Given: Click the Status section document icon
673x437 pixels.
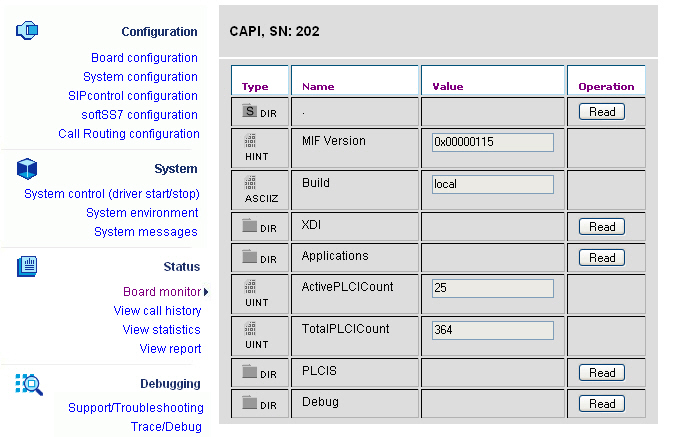Looking at the screenshot, I should pos(27,266).
